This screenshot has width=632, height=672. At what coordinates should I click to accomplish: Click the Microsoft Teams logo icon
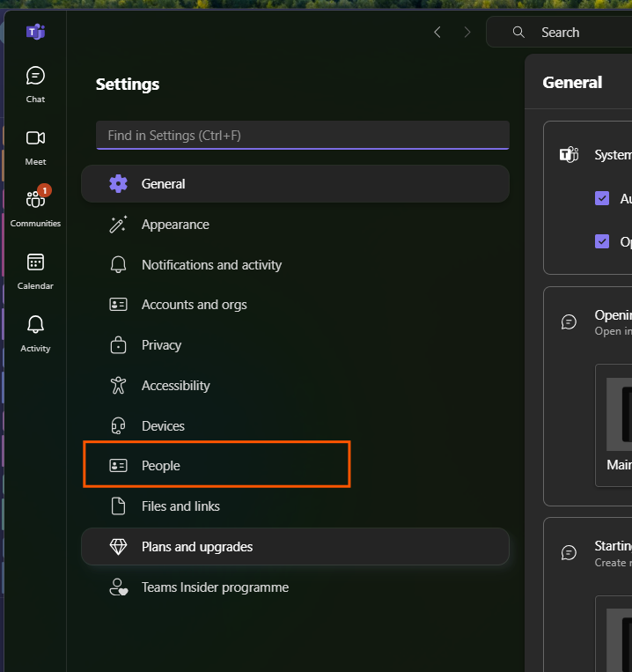[35, 32]
